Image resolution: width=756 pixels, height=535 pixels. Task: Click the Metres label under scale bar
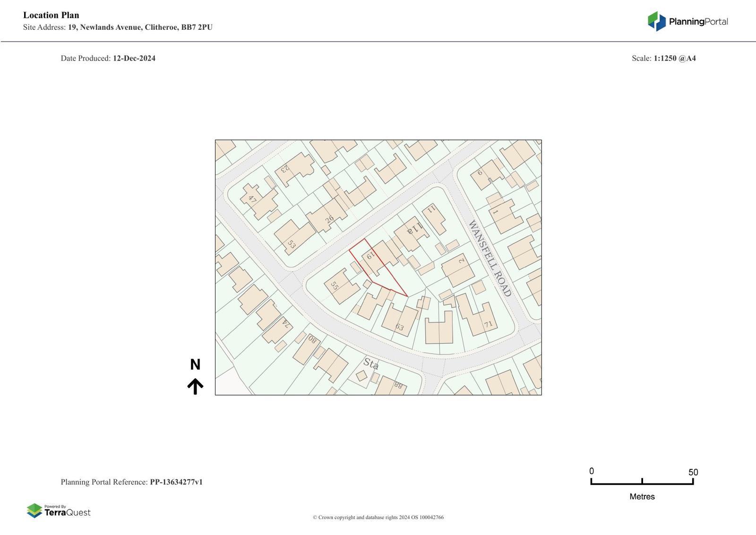(642, 497)
